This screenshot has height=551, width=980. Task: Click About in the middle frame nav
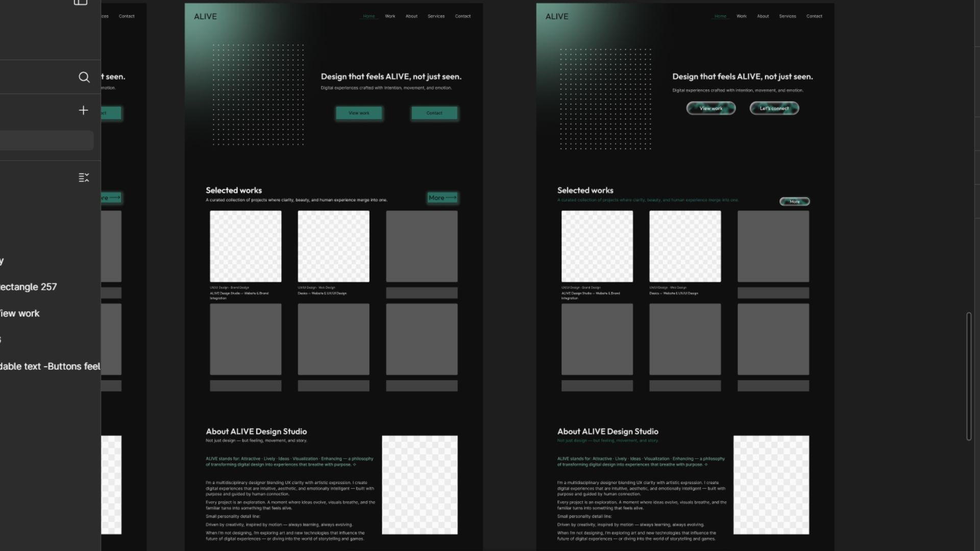click(411, 16)
